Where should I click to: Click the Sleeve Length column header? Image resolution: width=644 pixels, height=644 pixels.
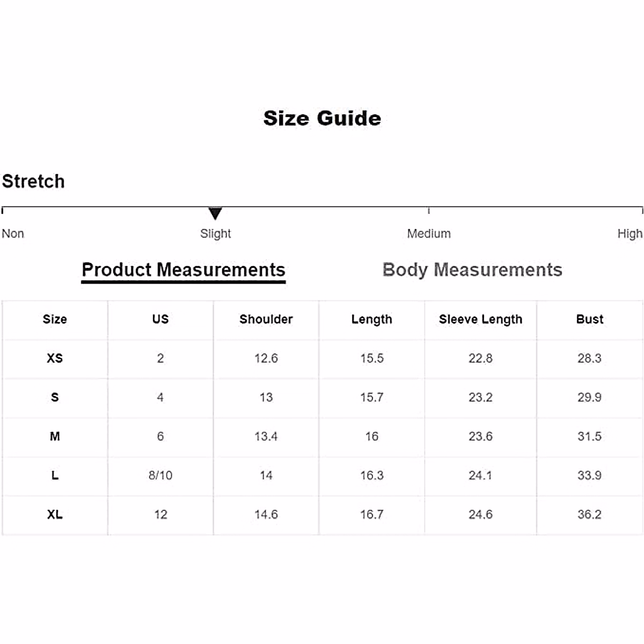point(480,319)
